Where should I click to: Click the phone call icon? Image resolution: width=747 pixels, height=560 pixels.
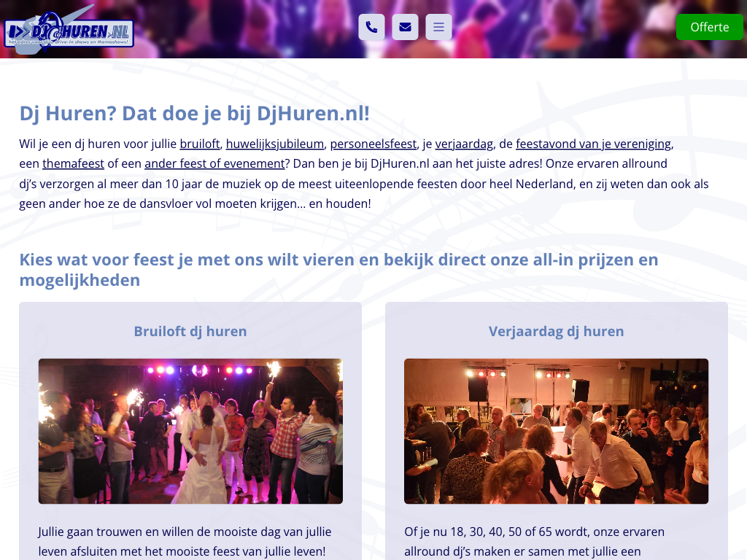(x=371, y=27)
